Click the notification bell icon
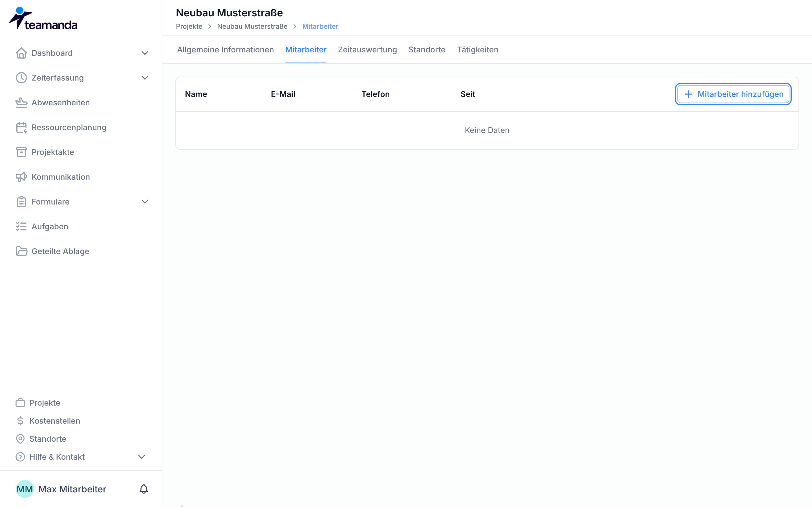The height and width of the screenshot is (507, 812). point(144,489)
